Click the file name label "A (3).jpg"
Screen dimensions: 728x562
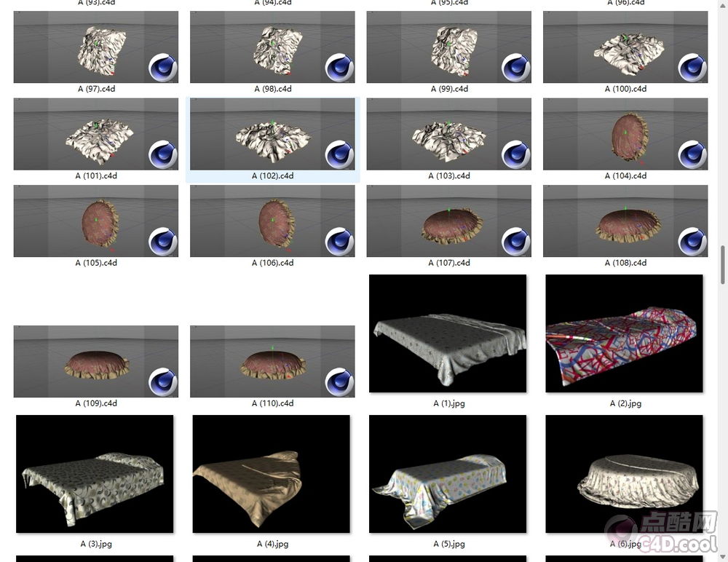[96, 543]
